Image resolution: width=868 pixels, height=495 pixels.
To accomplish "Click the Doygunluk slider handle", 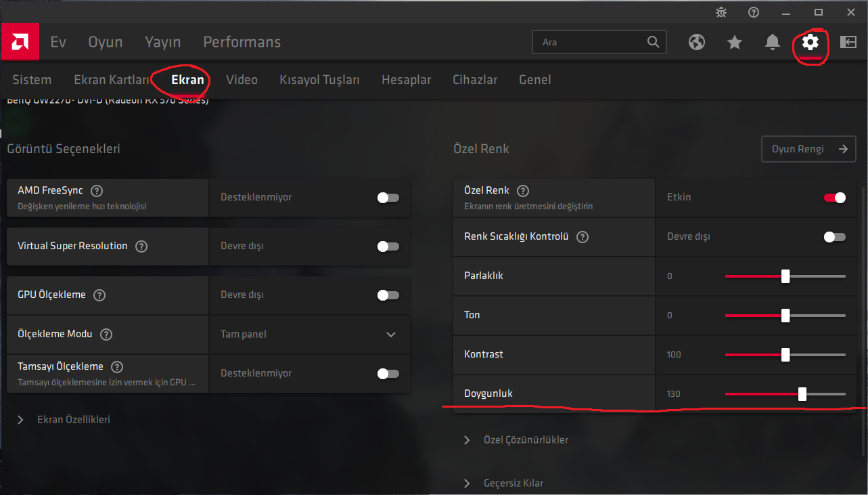I will 802,394.
